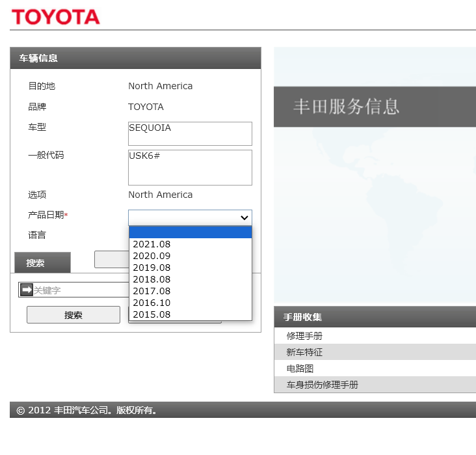This screenshot has width=476, height=455.
Task: Click the arrow icon beside the keyword field
Action: click(x=26, y=290)
